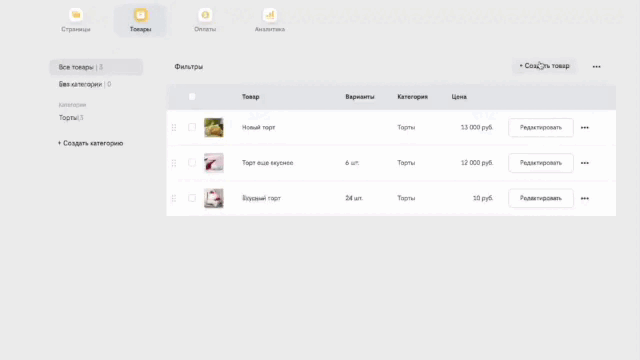Open the Новый торт product thumbnail
The image size is (640, 360).
click(214, 127)
